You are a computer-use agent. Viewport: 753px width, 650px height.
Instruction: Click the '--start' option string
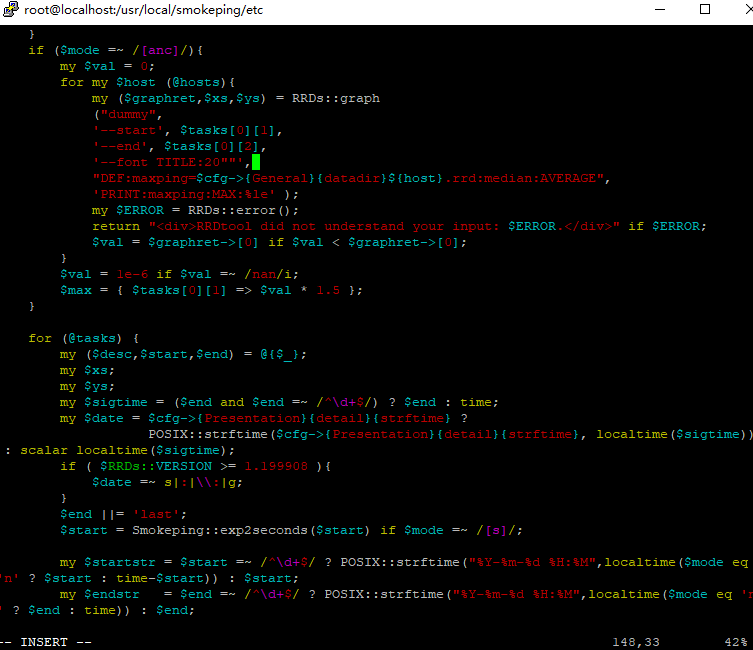(x=128, y=131)
